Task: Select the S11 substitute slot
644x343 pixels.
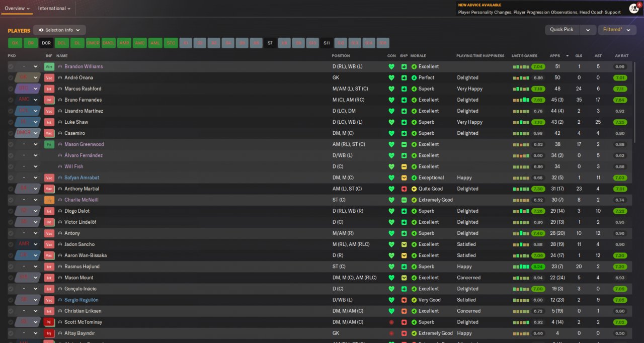Action: point(327,43)
